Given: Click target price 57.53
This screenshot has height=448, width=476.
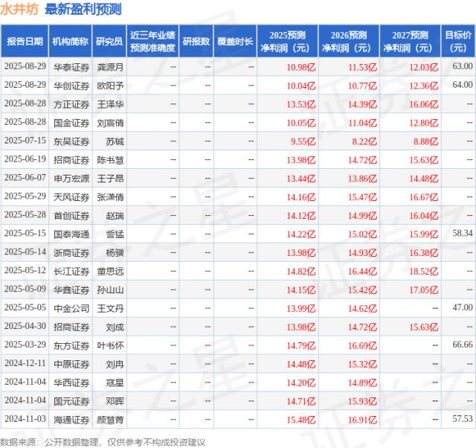Looking at the screenshot, I should pos(463,418).
